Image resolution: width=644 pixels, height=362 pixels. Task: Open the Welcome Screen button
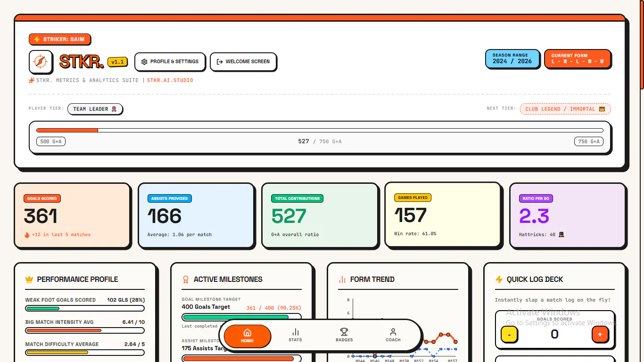(243, 62)
